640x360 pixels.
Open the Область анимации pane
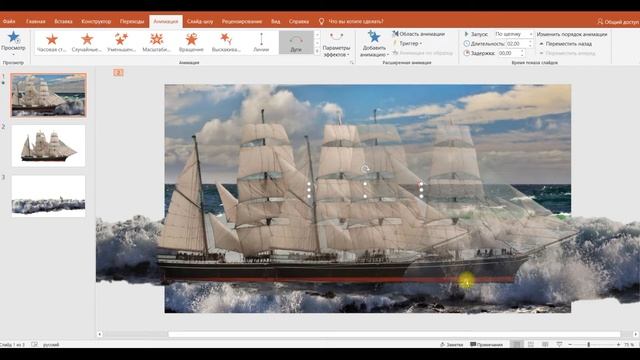tap(419, 34)
